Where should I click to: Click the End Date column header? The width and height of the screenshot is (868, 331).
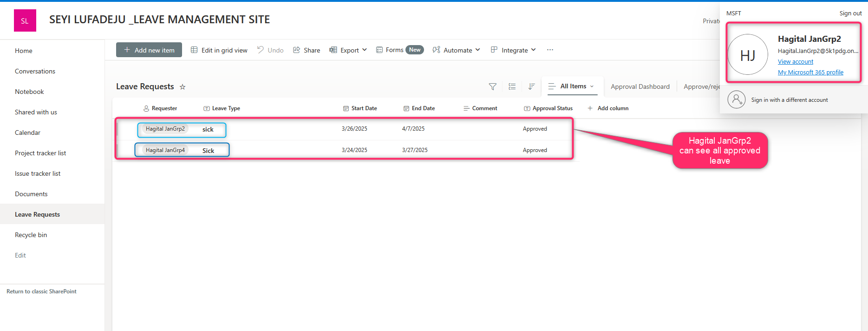pyautogui.click(x=419, y=108)
